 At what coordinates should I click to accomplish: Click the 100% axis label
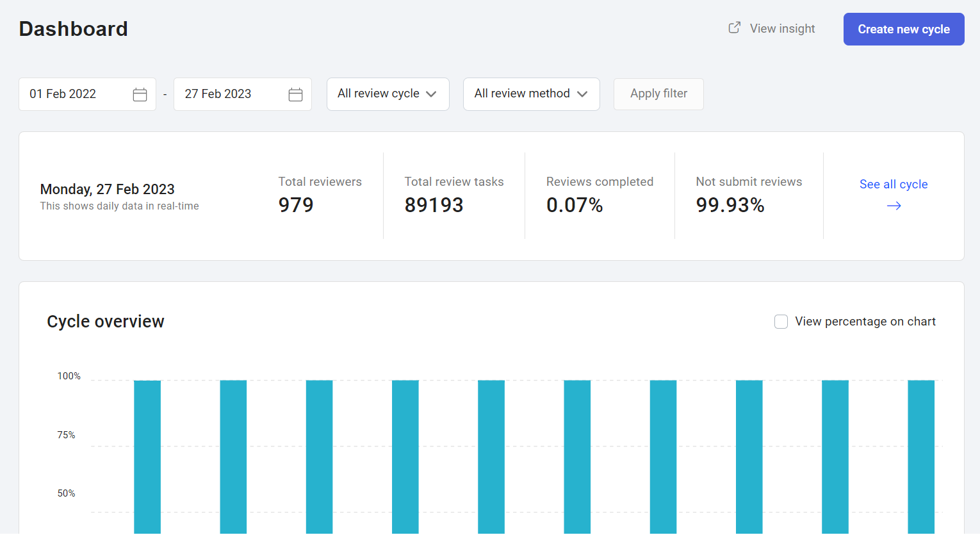pos(69,376)
